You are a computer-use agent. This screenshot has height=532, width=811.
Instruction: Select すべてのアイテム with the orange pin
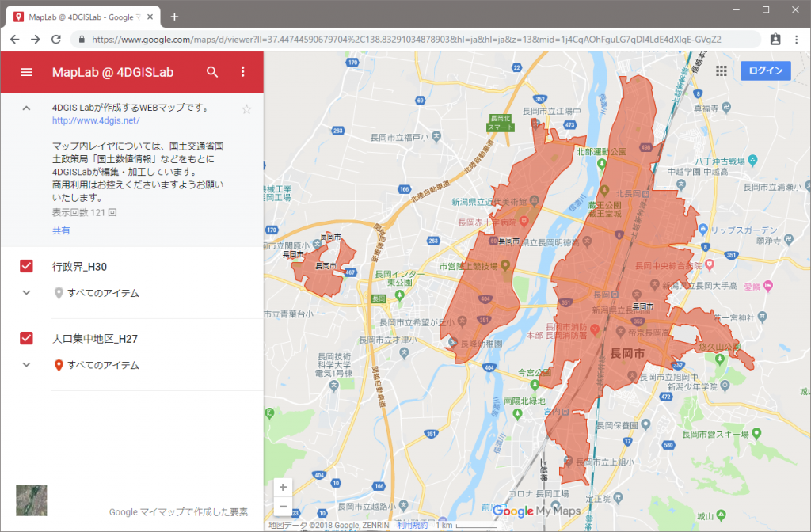97,366
